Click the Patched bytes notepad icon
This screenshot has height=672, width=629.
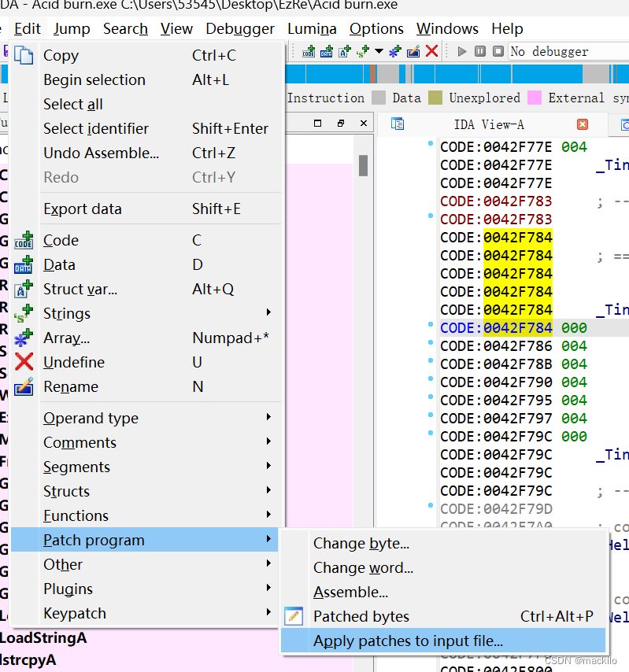pyautogui.click(x=294, y=616)
